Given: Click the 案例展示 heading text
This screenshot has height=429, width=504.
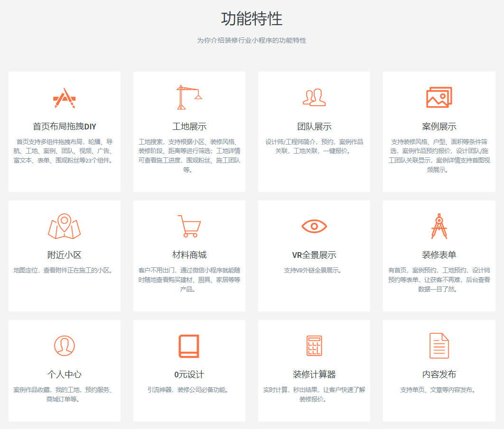Looking at the screenshot, I should coord(439,127).
